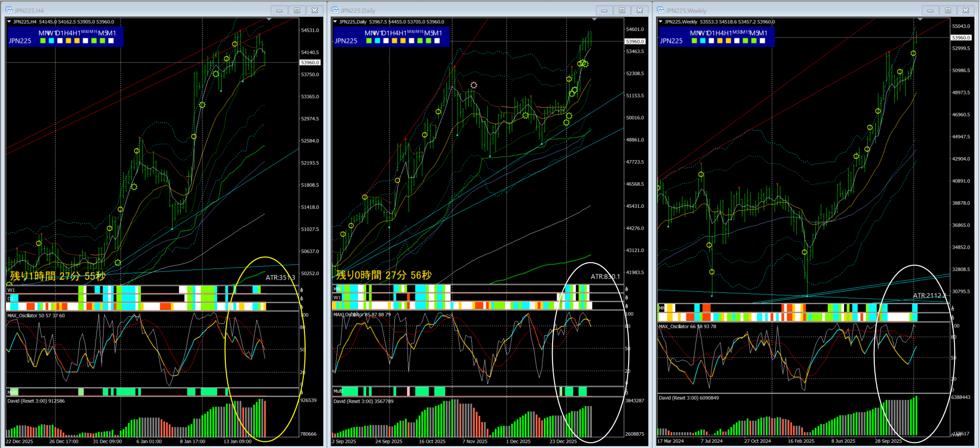The height and width of the screenshot is (448, 980).
Task: Click the white D1 square in the Daily window
Action: pyautogui.click(x=386, y=41)
